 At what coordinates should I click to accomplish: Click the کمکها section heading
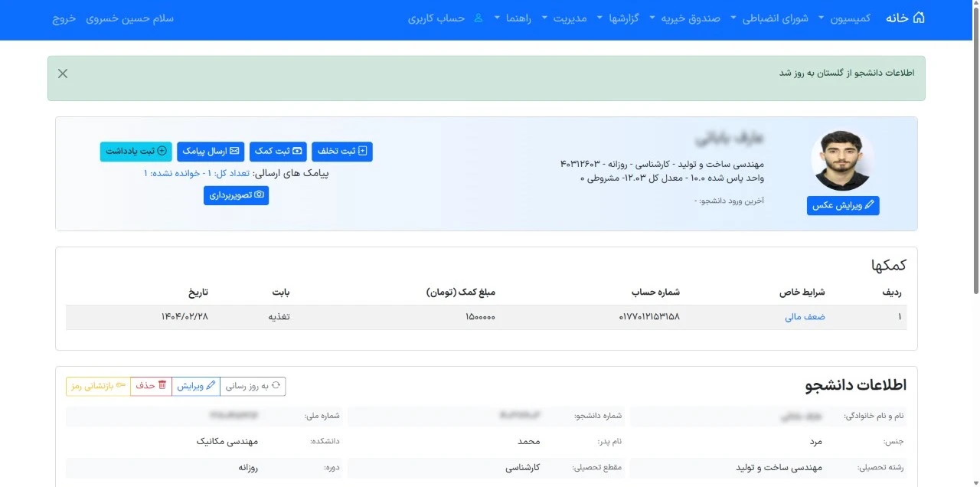(889, 265)
